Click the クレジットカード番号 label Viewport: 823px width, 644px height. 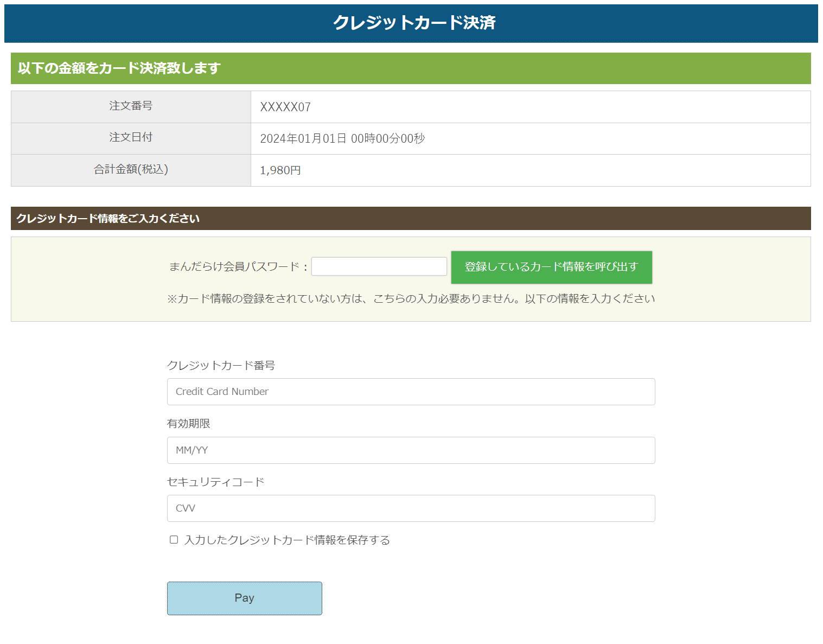(x=221, y=365)
